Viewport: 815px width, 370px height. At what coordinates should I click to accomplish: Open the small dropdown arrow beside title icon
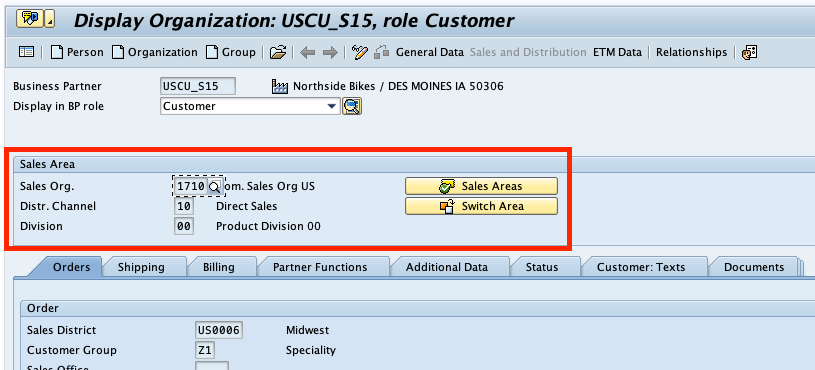49,19
